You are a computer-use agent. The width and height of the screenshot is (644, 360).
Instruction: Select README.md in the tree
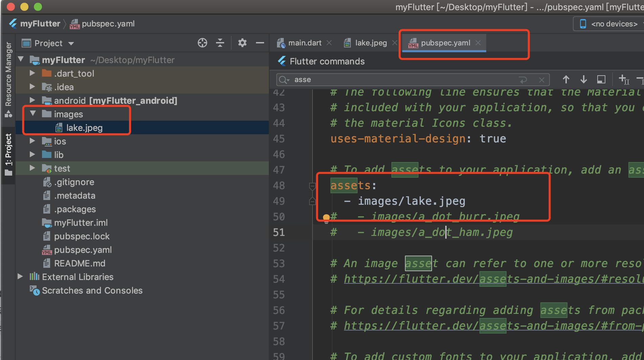(x=80, y=263)
